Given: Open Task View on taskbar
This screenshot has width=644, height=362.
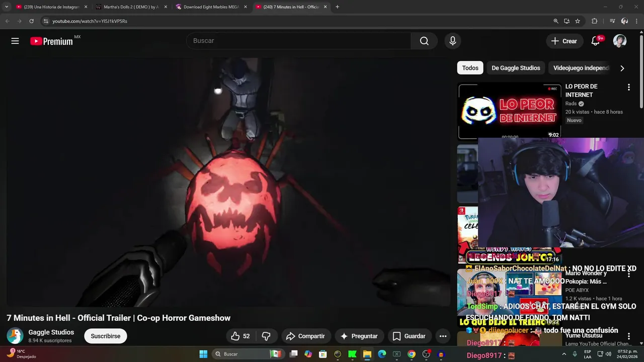Looking at the screenshot, I should point(294,354).
